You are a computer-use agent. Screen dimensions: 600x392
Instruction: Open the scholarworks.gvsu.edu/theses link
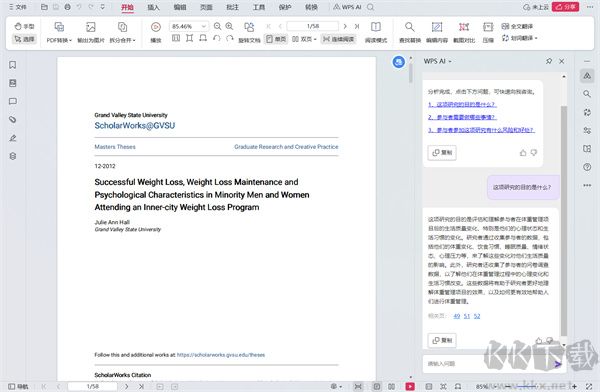(221, 355)
